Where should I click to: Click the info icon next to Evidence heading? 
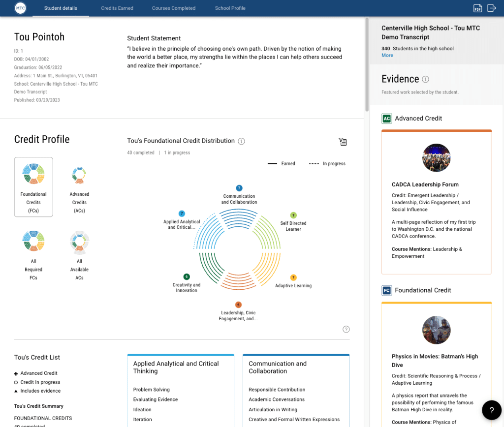[x=425, y=79]
